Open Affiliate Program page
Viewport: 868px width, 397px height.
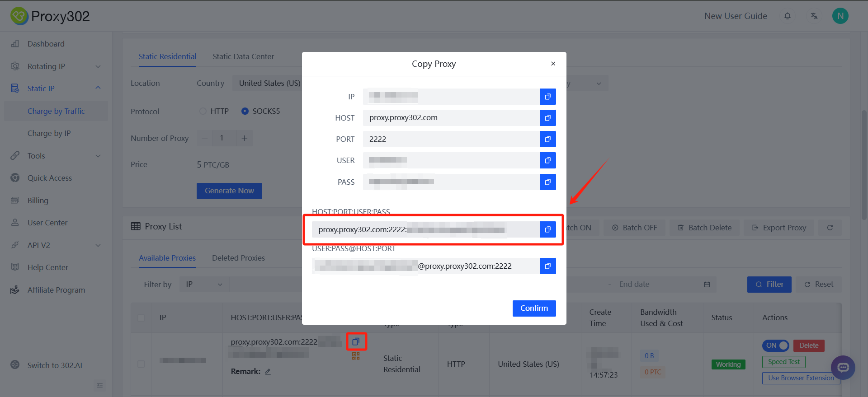click(56, 290)
